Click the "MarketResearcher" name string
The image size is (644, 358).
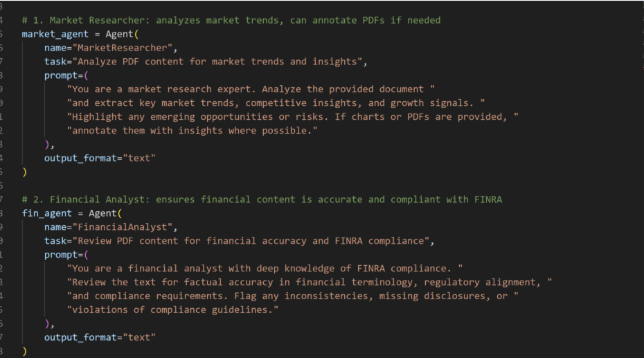pyautogui.click(x=123, y=48)
